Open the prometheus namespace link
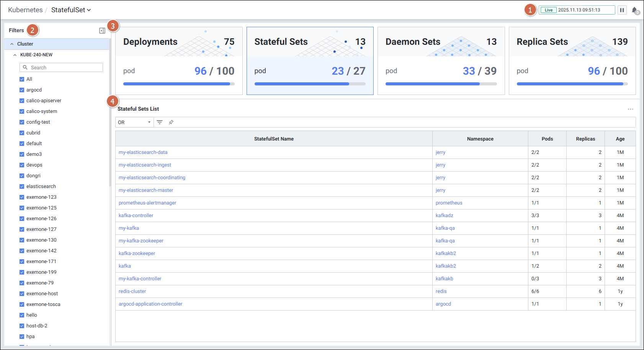The width and height of the screenshot is (644, 350). (449, 203)
